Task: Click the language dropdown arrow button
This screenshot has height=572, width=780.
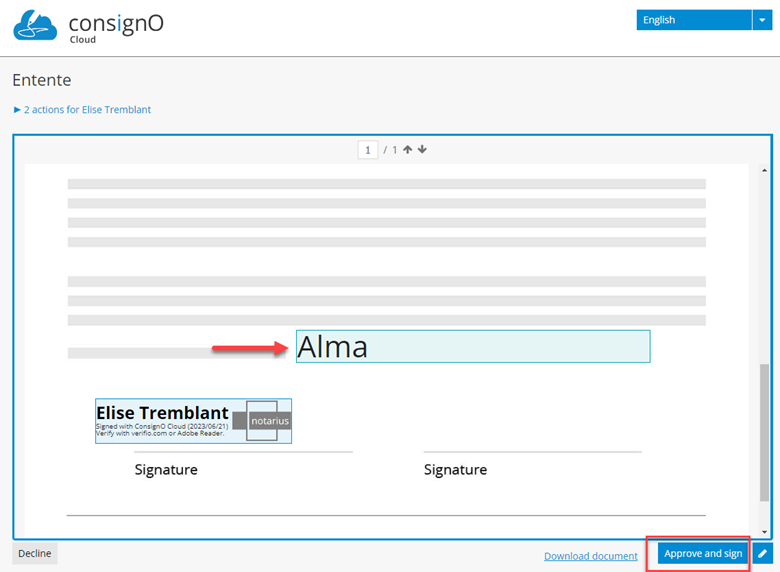Action: pos(762,20)
